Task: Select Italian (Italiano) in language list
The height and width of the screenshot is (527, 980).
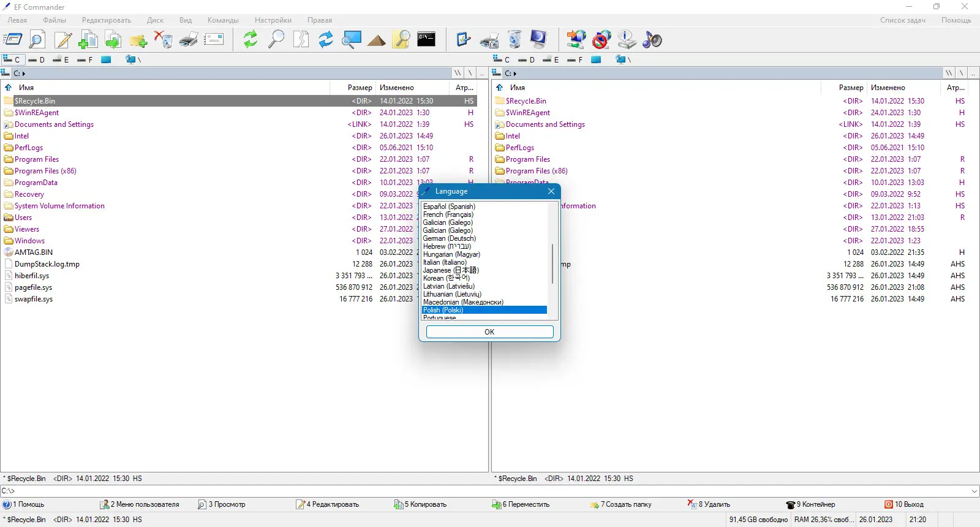Action: click(x=445, y=262)
